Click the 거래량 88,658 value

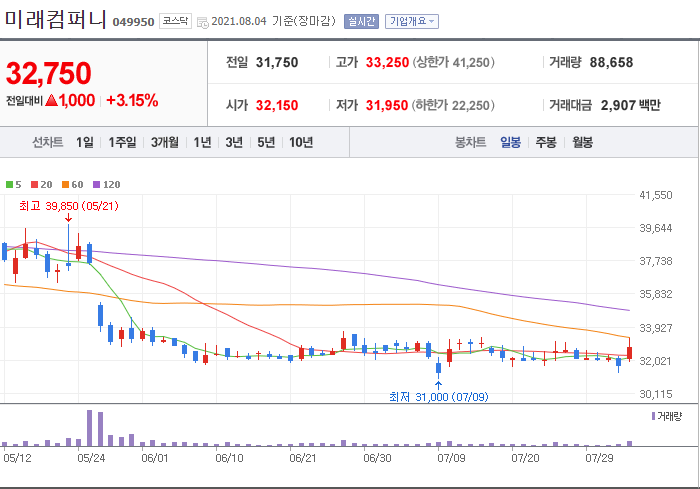611,63
